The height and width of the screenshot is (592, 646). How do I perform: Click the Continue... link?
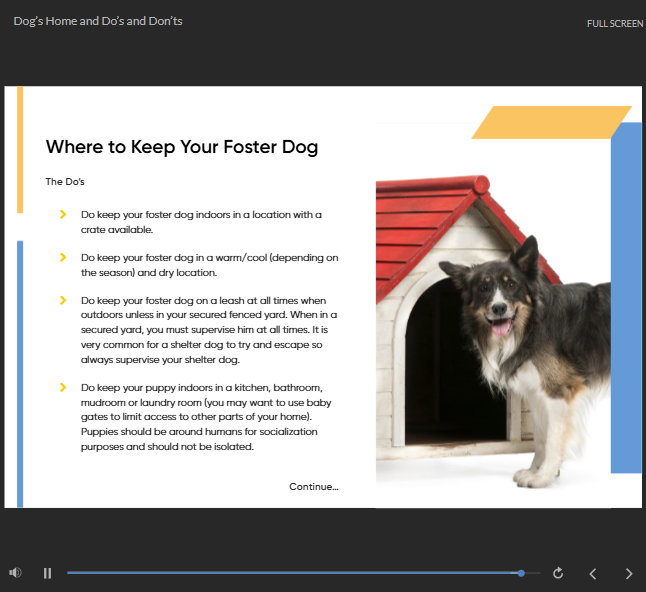314,487
